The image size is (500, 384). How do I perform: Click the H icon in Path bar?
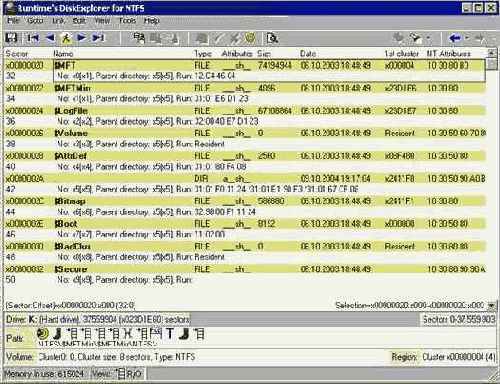(x=128, y=333)
